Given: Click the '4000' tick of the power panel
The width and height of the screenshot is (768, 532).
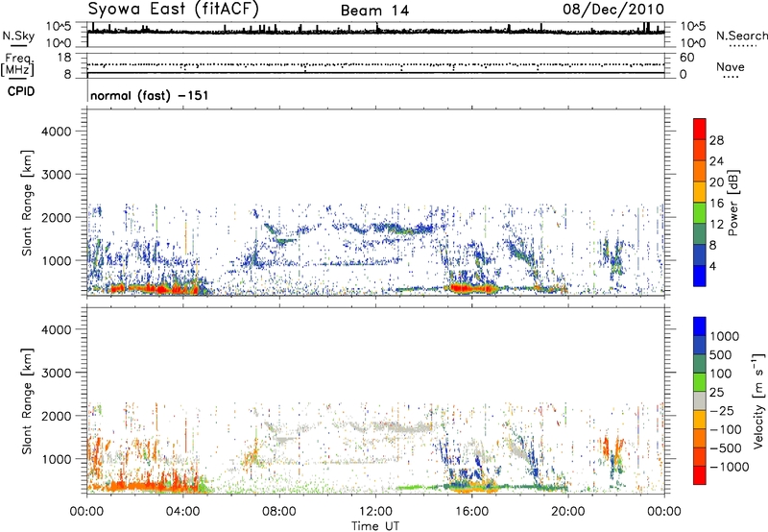Looking at the screenshot, I should pos(57,132).
